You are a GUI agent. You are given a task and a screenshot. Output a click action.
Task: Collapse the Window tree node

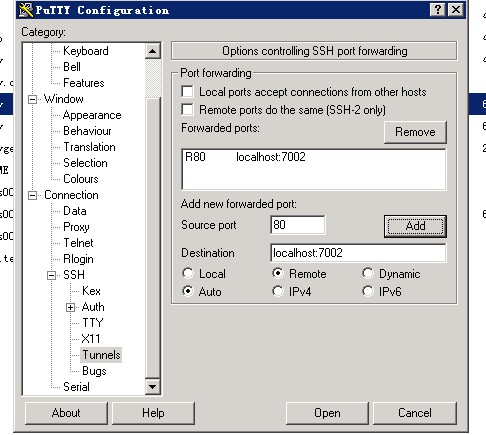(32, 99)
